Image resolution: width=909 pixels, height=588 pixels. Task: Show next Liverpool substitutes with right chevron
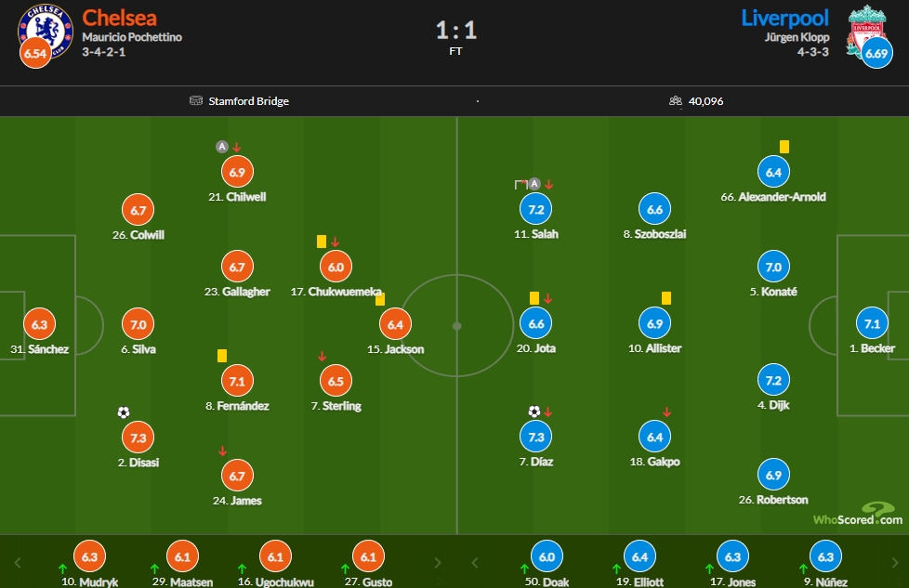click(894, 563)
